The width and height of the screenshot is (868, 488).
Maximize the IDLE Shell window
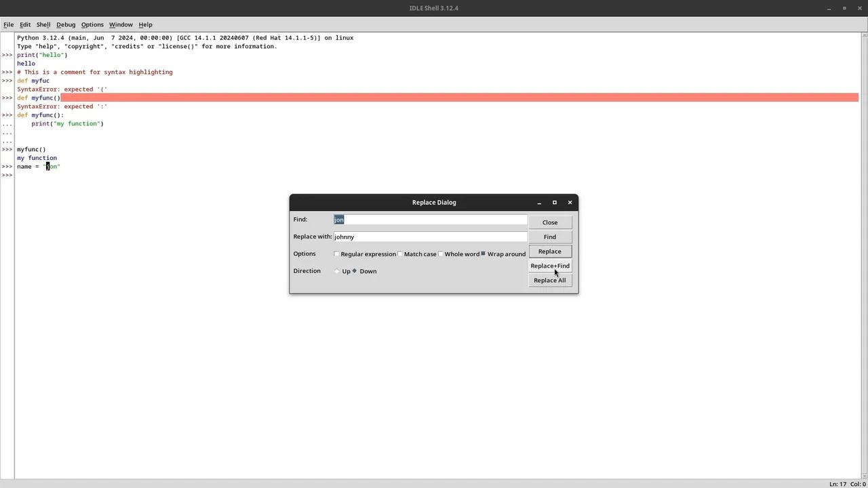(x=844, y=8)
